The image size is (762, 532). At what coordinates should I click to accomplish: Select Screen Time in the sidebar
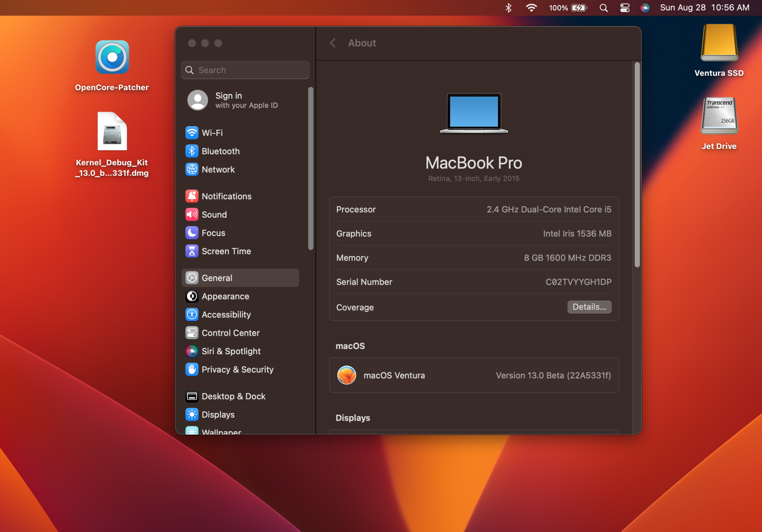226,252
